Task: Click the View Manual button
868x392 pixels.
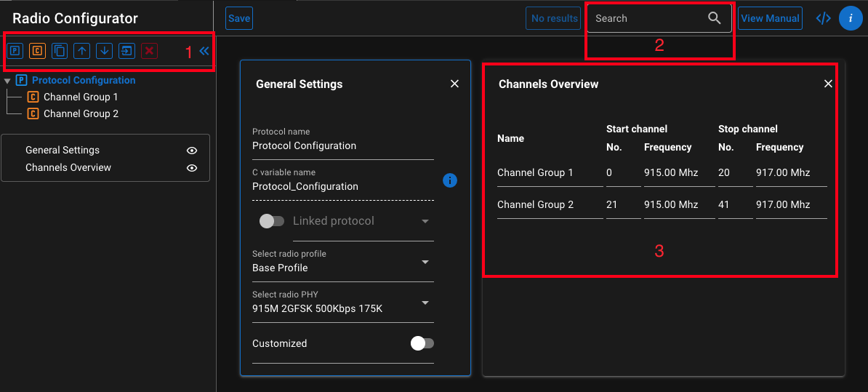Action: [x=770, y=18]
